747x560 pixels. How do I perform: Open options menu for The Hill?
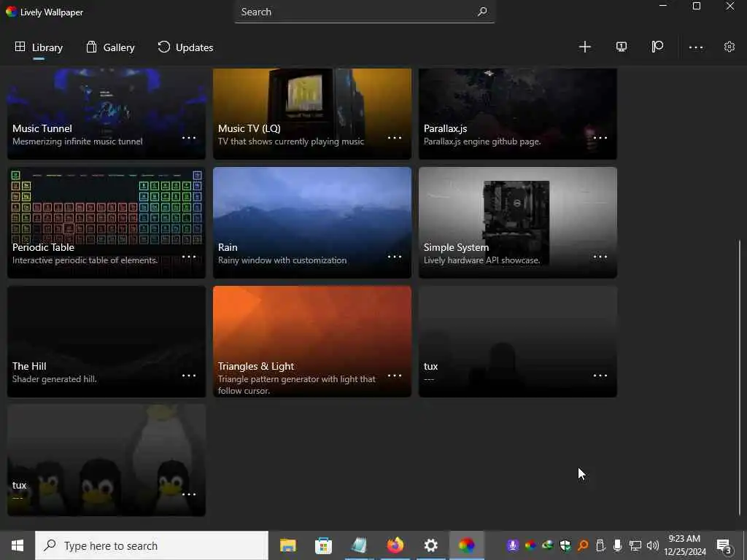tap(189, 376)
